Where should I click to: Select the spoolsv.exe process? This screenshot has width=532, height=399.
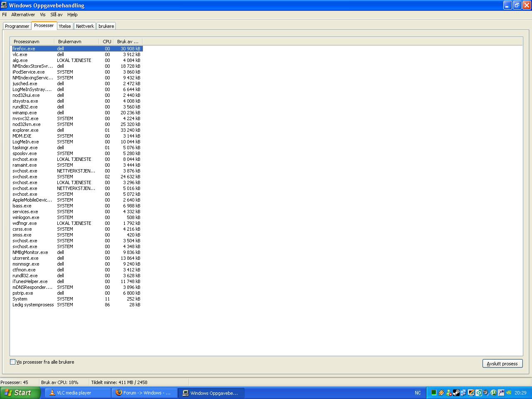click(x=77, y=153)
